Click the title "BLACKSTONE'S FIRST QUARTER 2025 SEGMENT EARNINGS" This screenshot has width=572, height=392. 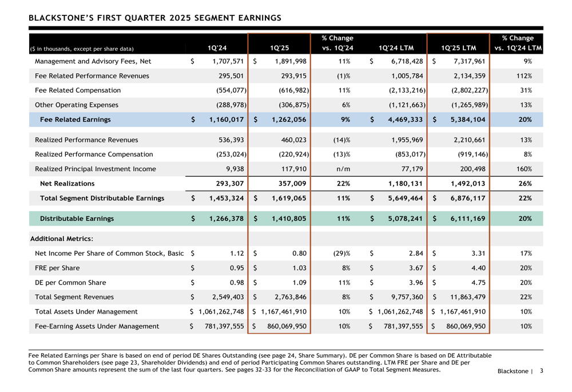(154, 18)
